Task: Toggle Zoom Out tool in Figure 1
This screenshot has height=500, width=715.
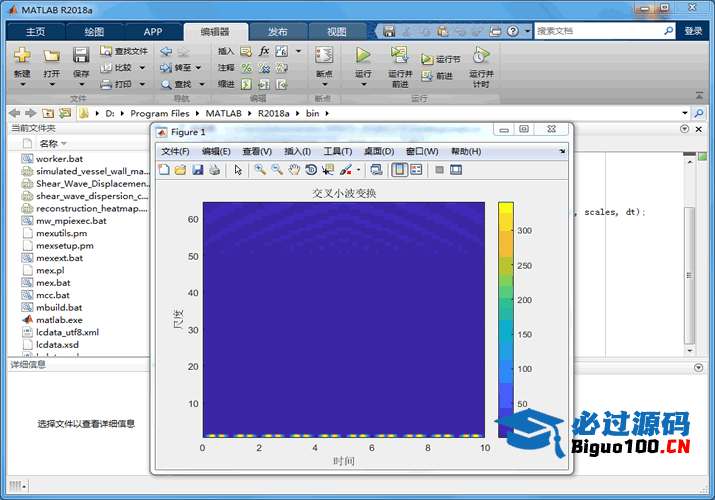Action: pos(277,170)
